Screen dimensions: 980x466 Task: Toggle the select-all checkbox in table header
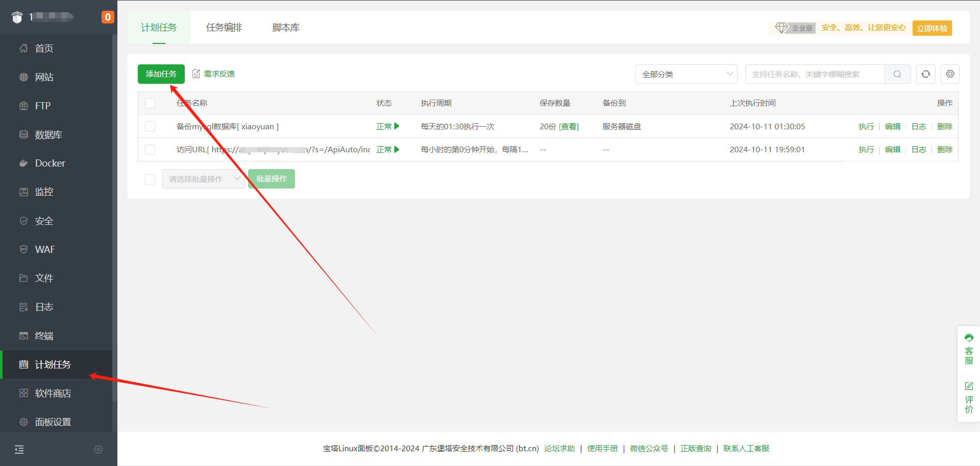(150, 103)
